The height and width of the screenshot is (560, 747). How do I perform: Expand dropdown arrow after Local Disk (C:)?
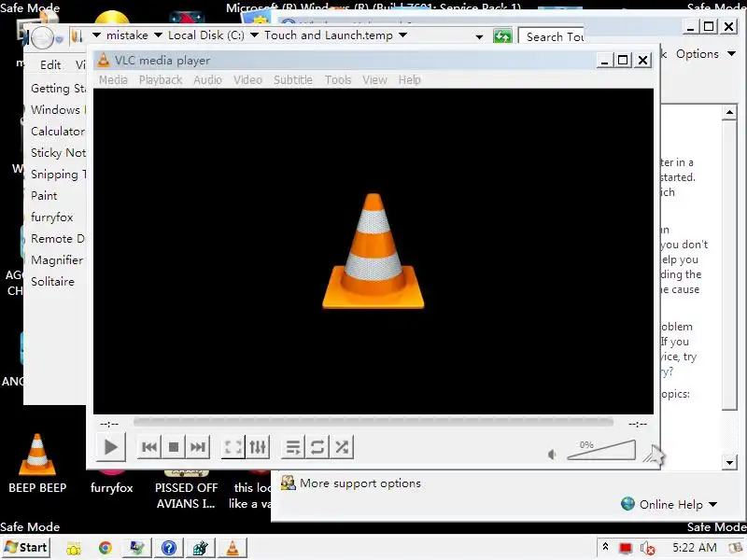click(x=254, y=35)
